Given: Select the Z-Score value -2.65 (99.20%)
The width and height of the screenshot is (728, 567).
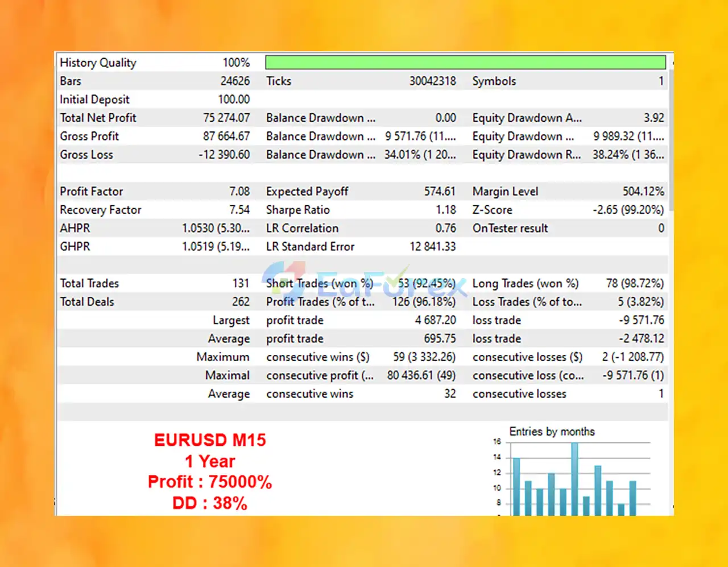Looking at the screenshot, I should [x=628, y=210].
